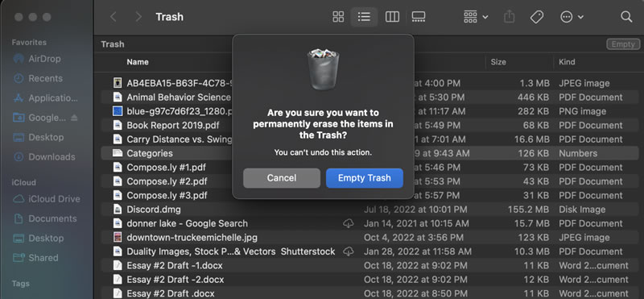Switch to icon grid view
This screenshot has width=644, height=299.
[338, 17]
